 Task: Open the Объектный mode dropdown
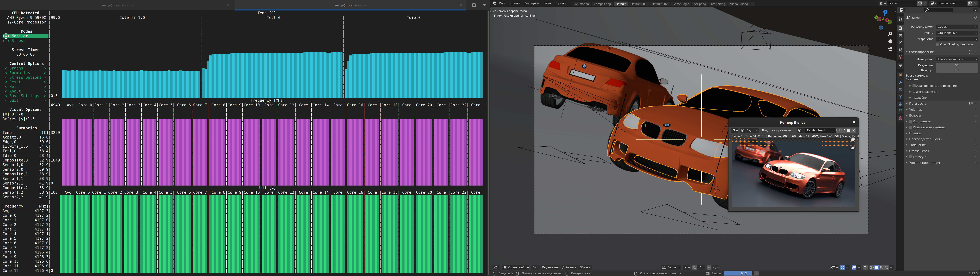tap(516, 268)
